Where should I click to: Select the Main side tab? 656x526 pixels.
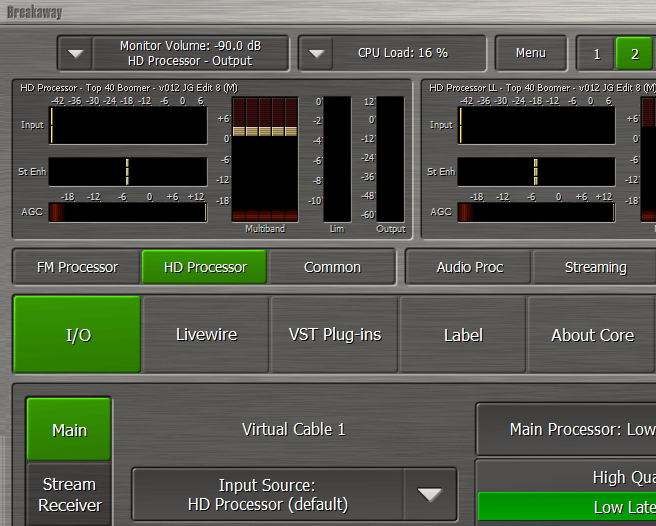(69, 429)
